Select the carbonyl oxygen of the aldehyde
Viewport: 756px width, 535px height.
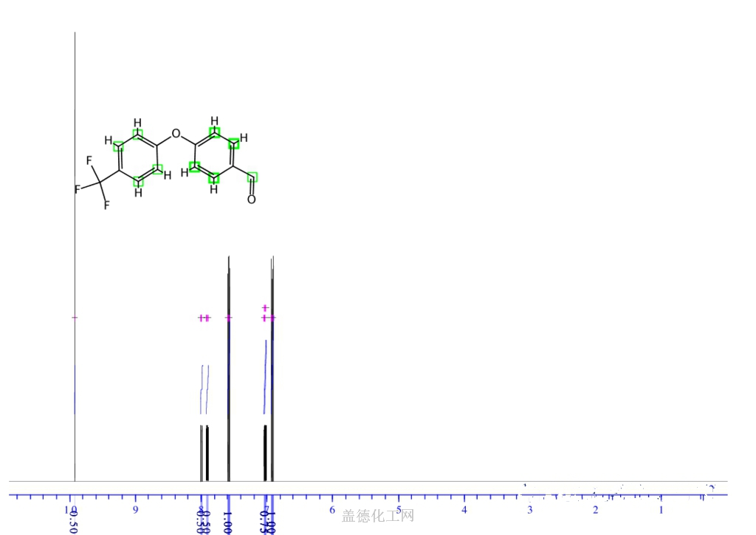(x=252, y=200)
